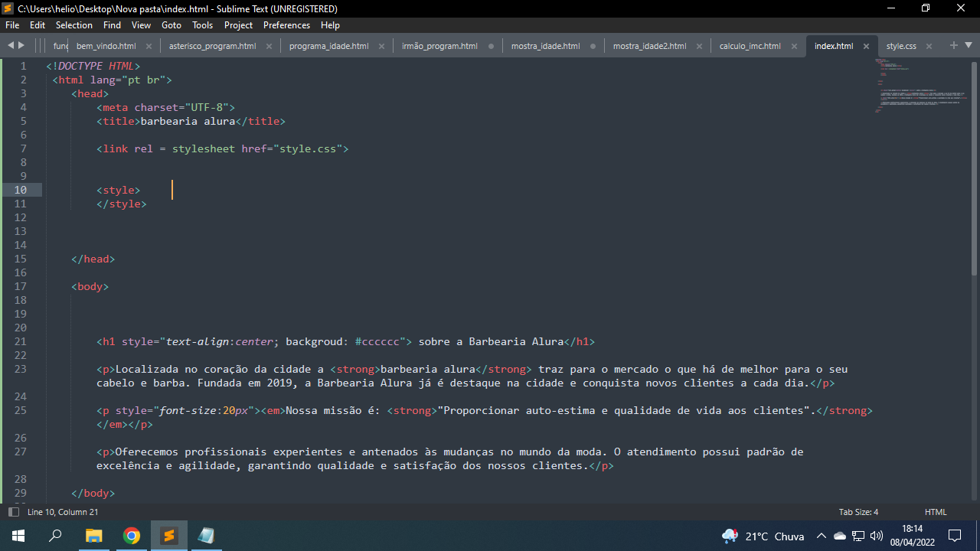Image resolution: width=980 pixels, height=551 pixels.
Task: Switch to asterisco_program.html tab
Action: click(x=212, y=46)
